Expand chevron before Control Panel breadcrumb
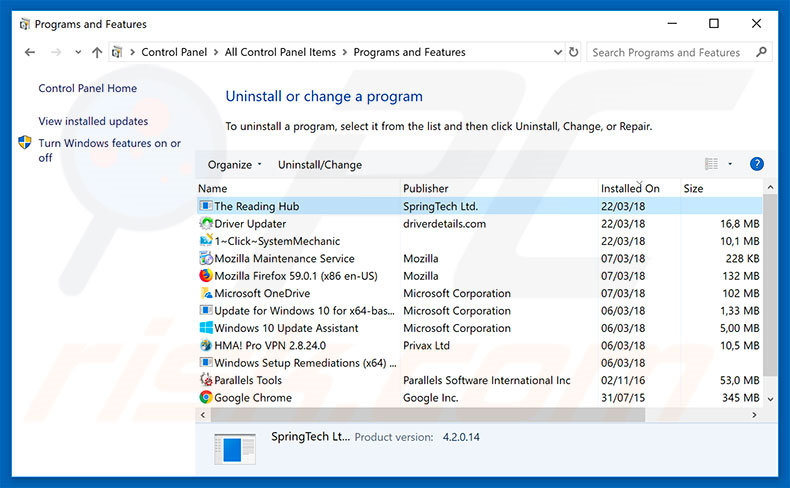790x488 pixels. tap(132, 52)
